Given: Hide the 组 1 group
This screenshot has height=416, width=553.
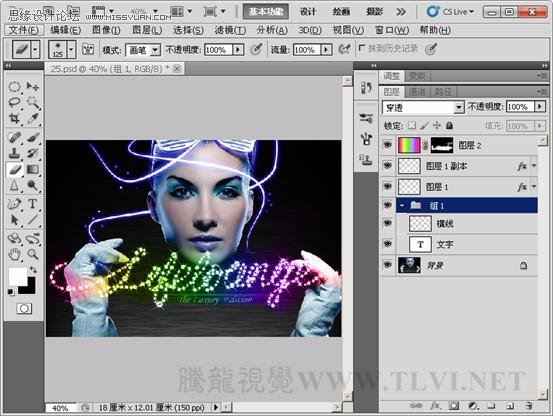Looking at the screenshot, I should point(388,205).
